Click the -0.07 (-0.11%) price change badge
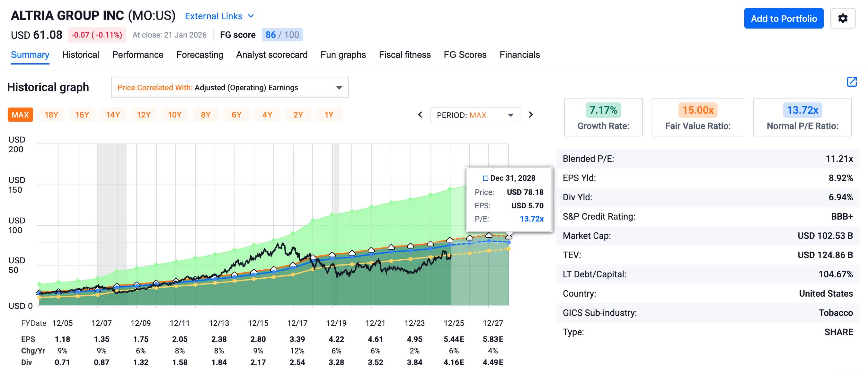 [x=97, y=35]
